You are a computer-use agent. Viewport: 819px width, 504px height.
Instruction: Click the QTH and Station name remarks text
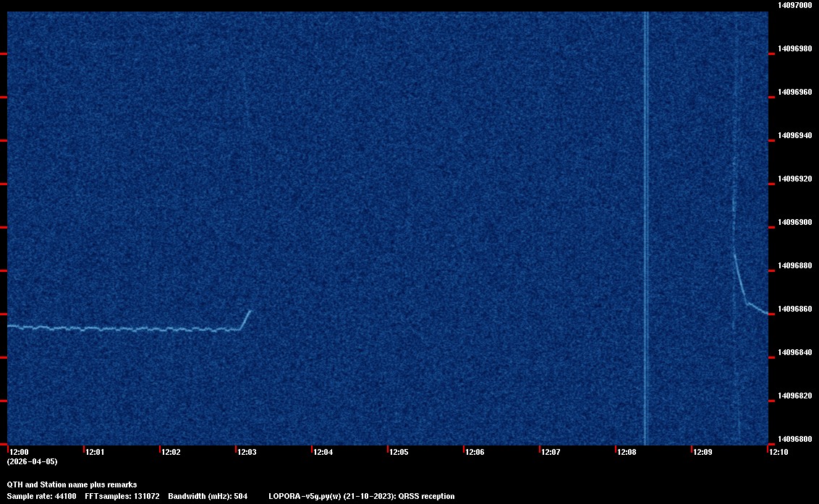(72, 484)
